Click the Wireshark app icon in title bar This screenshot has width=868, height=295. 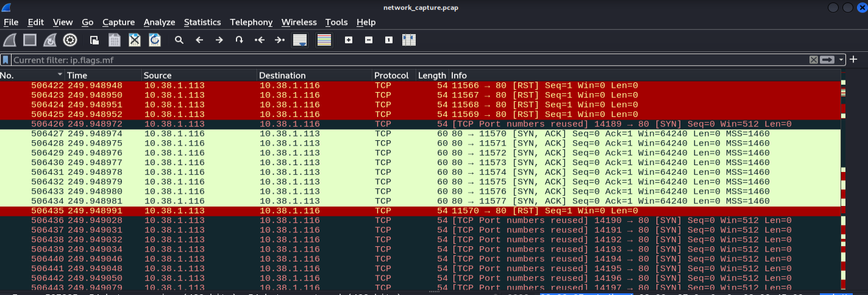tap(7, 7)
